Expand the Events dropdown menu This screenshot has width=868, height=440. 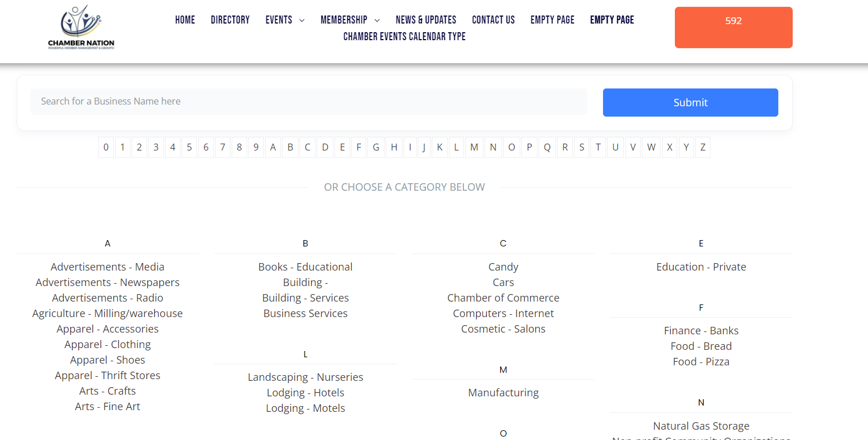285,20
